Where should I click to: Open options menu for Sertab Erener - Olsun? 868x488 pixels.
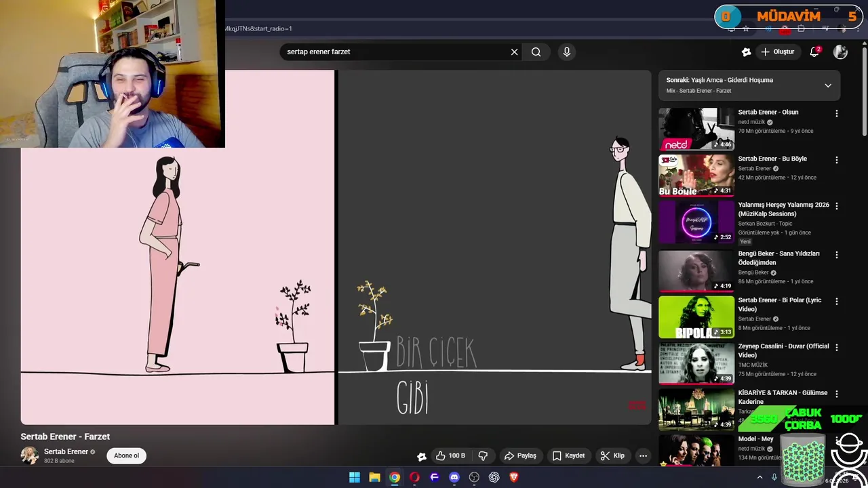pos(836,114)
